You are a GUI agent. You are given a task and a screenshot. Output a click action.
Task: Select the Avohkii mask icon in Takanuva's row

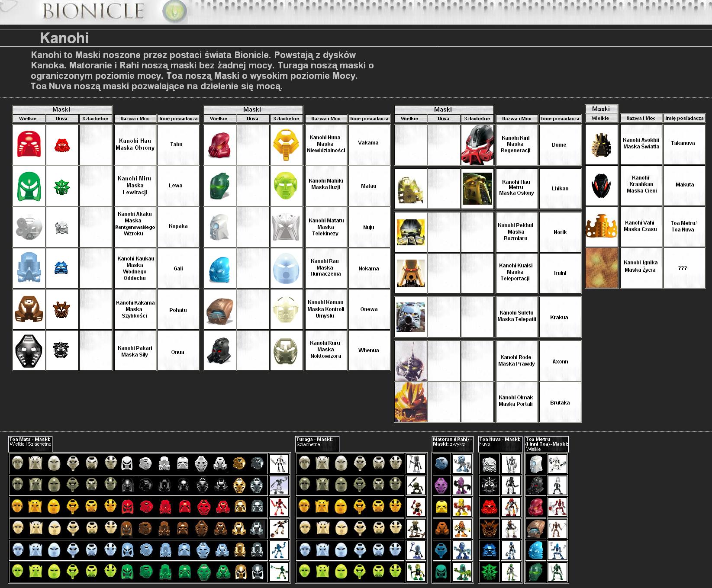601,145
